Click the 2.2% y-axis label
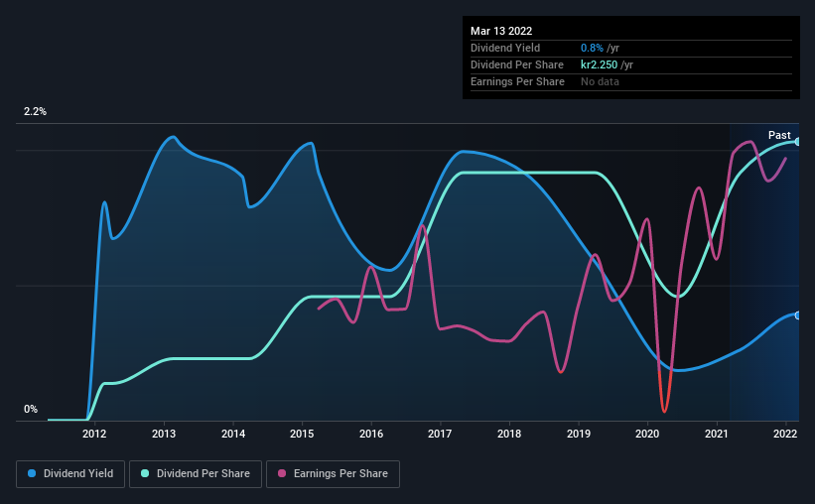 [x=36, y=112]
